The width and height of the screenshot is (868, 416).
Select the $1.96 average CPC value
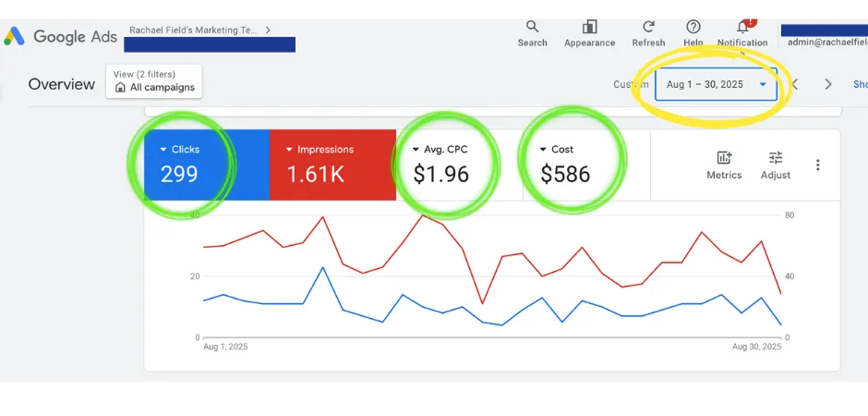click(x=440, y=175)
